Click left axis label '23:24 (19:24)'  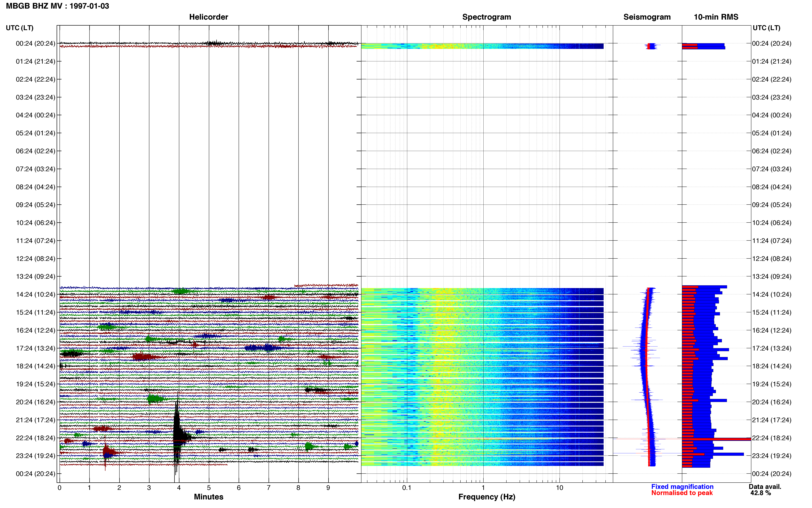tap(36, 456)
